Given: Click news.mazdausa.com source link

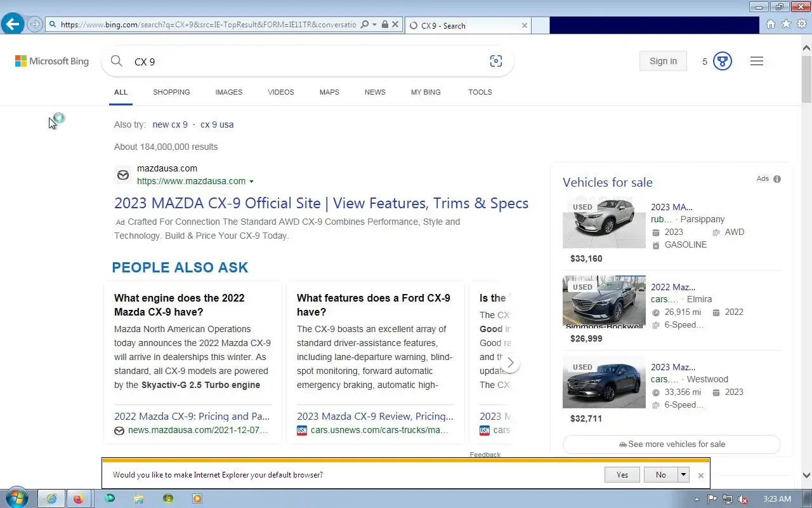Looking at the screenshot, I should [x=198, y=430].
